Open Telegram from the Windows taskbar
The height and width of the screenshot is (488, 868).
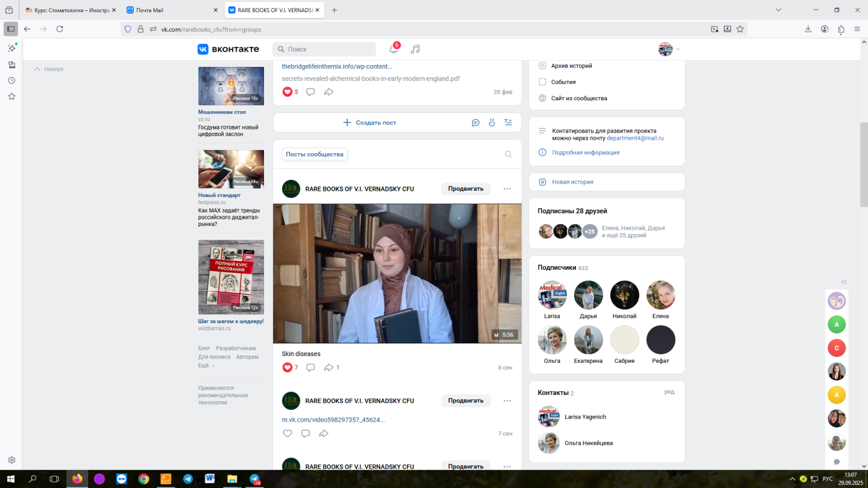point(188,479)
